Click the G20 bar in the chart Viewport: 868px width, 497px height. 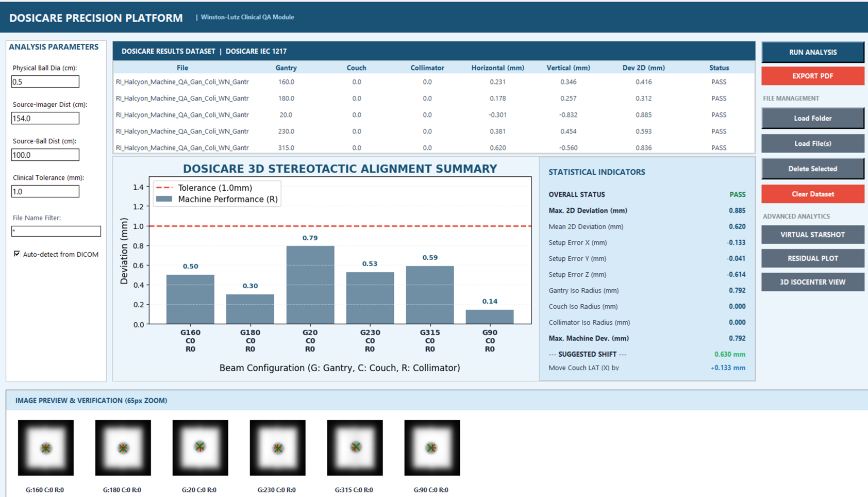click(x=310, y=285)
